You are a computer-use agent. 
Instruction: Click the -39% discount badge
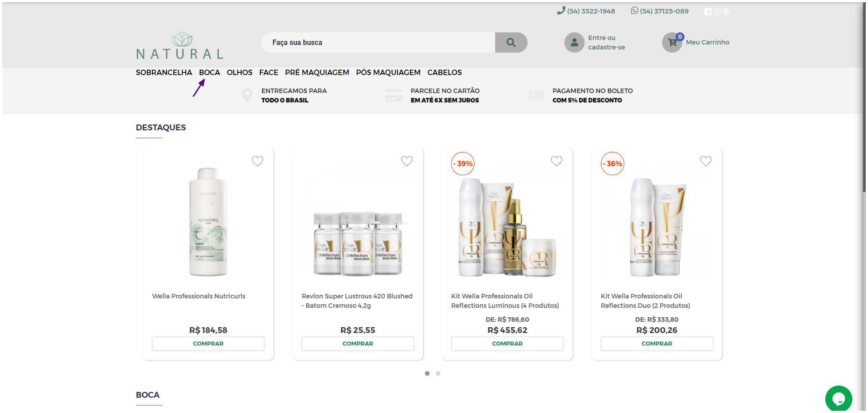463,164
